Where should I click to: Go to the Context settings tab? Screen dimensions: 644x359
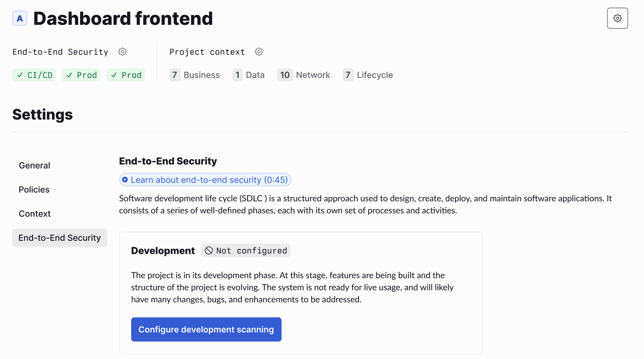tap(35, 214)
